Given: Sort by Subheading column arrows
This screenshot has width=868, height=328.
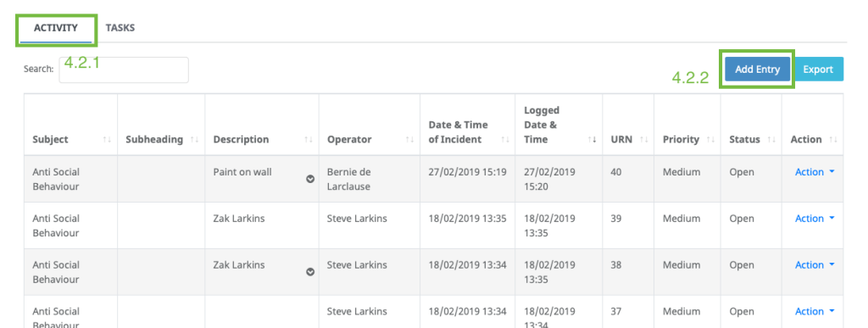Looking at the screenshot, I should tap(194, 140).
